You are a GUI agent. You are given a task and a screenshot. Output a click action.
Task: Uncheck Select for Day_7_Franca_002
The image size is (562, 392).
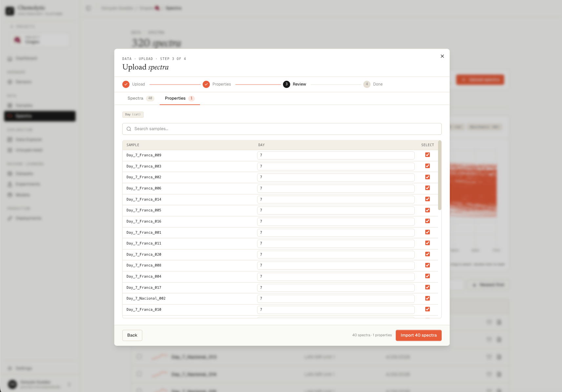click(428, 177)
